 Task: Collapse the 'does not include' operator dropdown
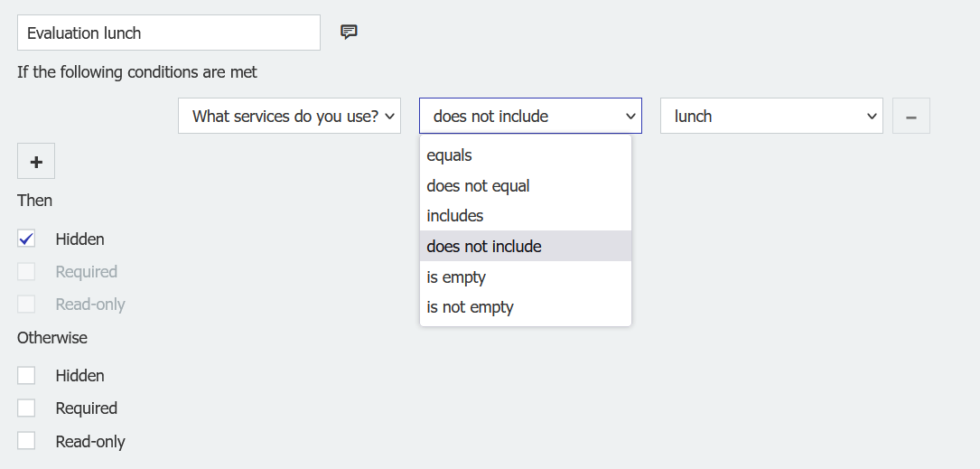(x=530, y=117)
